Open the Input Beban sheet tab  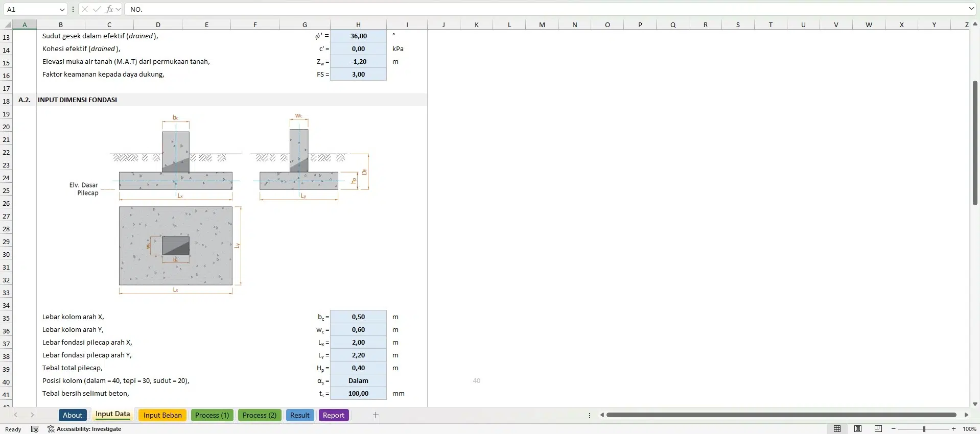(x=162, y=415)
